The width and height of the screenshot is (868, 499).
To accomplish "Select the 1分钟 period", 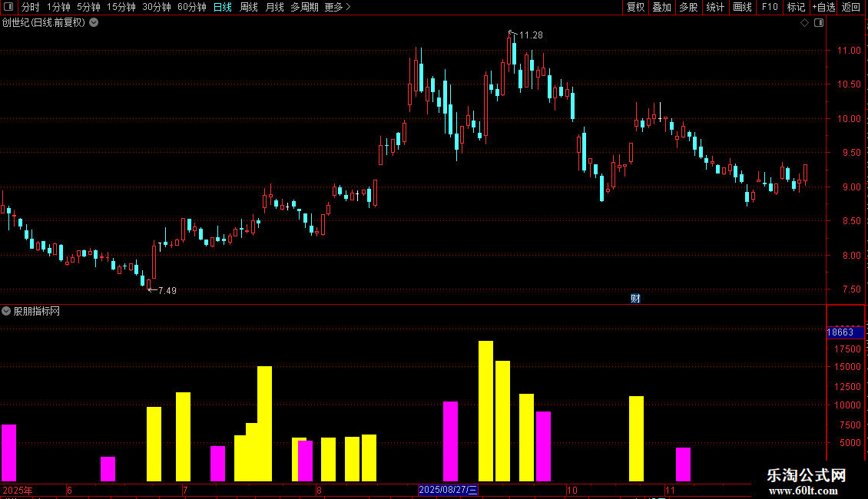I will [58, 7].
